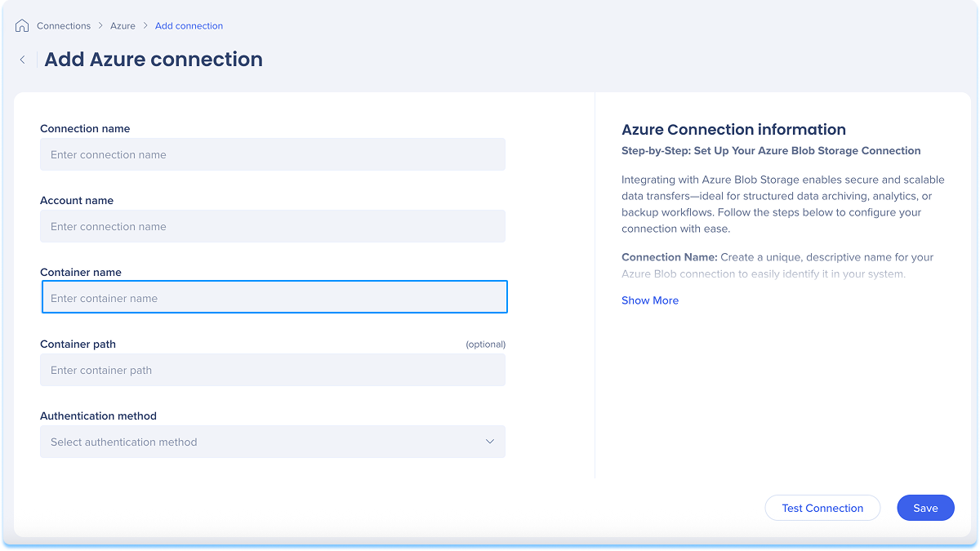Save the Azure connection
Screen dimensions: 980x551
coord(925,508)
